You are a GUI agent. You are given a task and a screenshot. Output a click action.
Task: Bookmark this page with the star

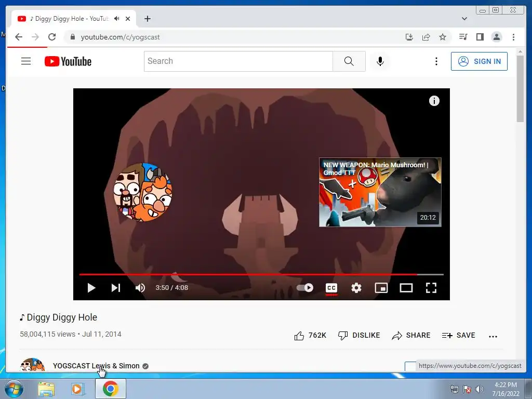[x=443, y=37]
